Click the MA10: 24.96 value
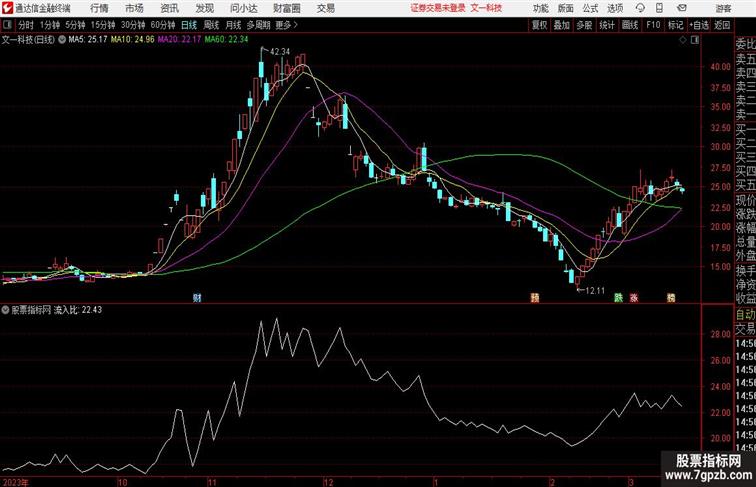This screenshot has width=756, height=487. (x=133, y=40)
